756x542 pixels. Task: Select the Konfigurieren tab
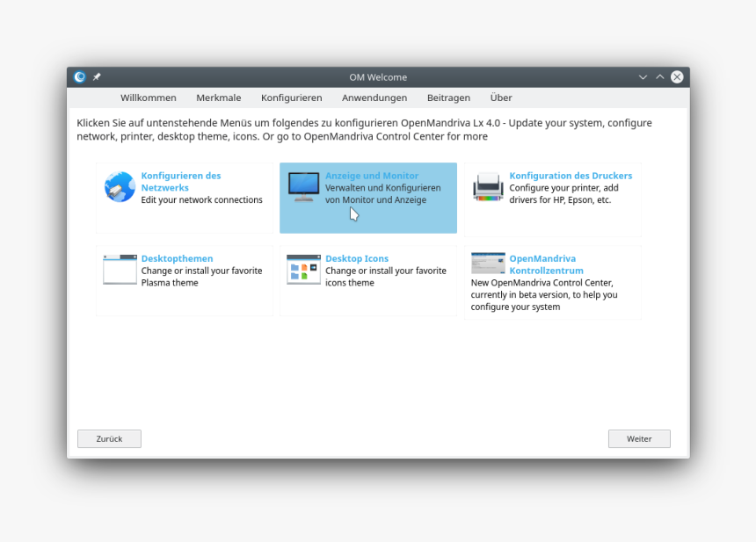click(x=292, y=98)
